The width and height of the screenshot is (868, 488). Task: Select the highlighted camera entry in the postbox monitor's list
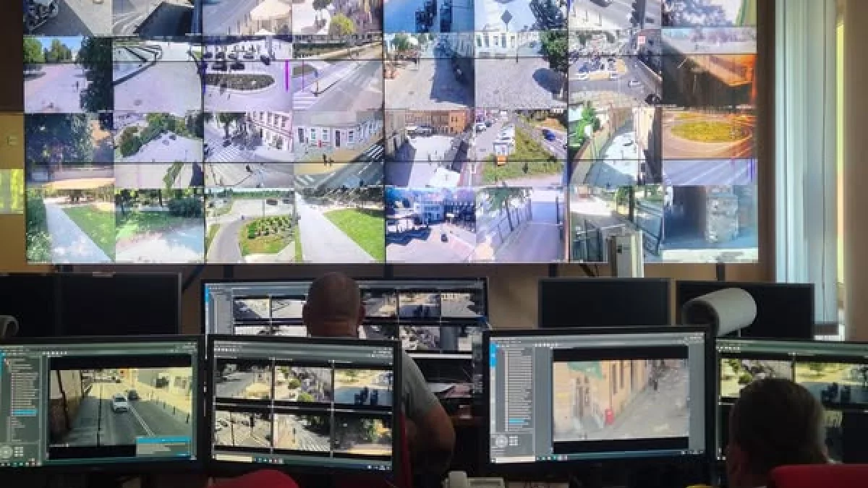[x=517, y=421]
